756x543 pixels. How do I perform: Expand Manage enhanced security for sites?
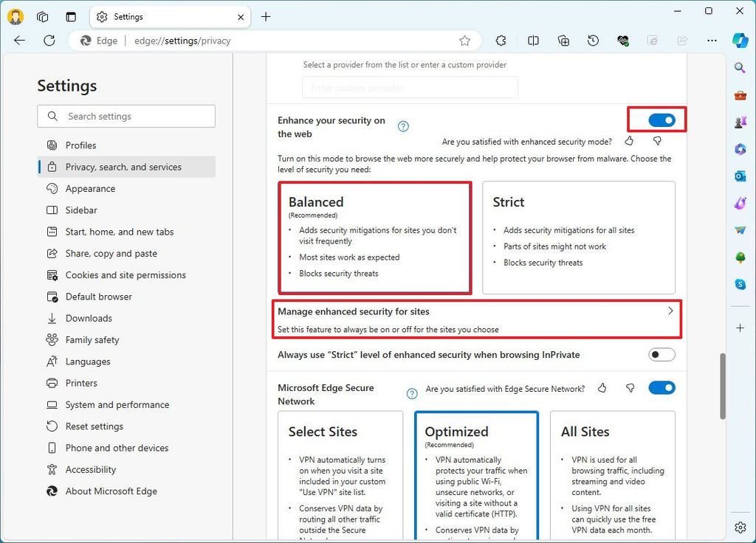476,318
